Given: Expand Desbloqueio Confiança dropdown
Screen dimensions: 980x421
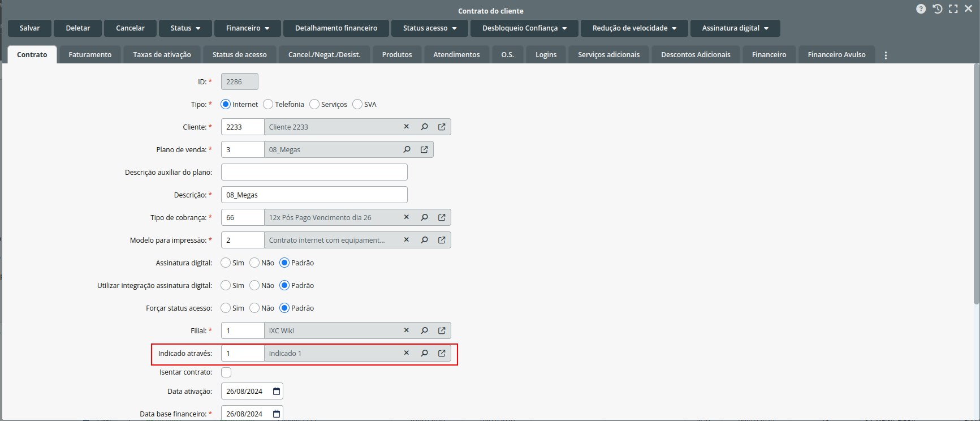Looking at the screenshot, I should tap(524, 28).
